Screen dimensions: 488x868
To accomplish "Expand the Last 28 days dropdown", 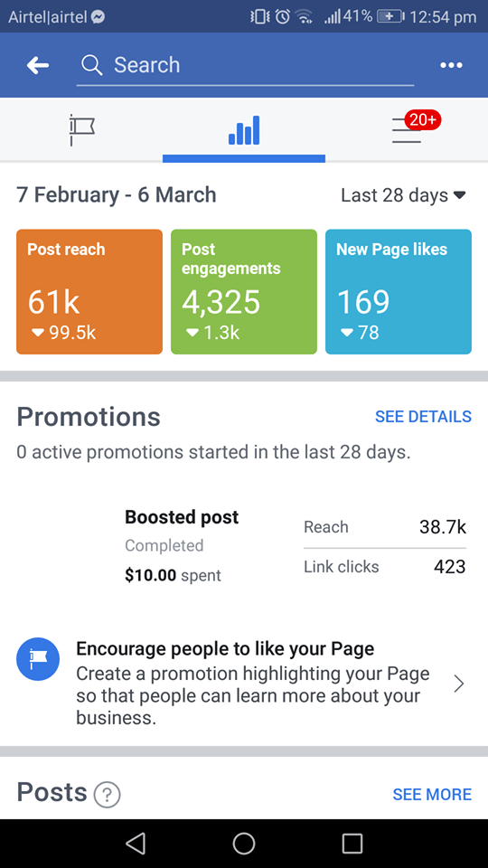I will [x=403, y=195].
